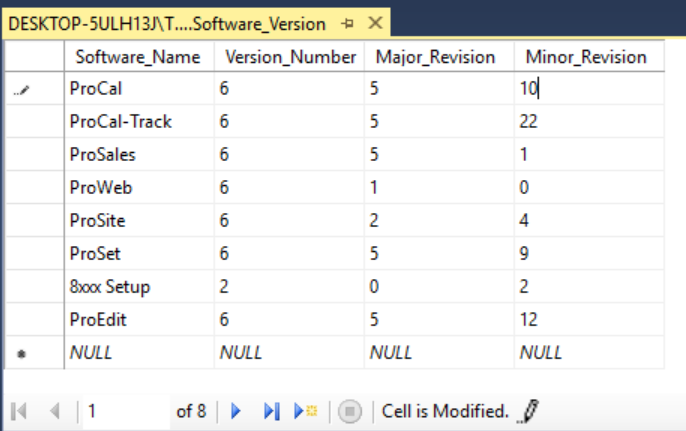This screenshot has height=431, width=686.
Task: Click NULL cell under Version_Number
Action: point(289,353)
